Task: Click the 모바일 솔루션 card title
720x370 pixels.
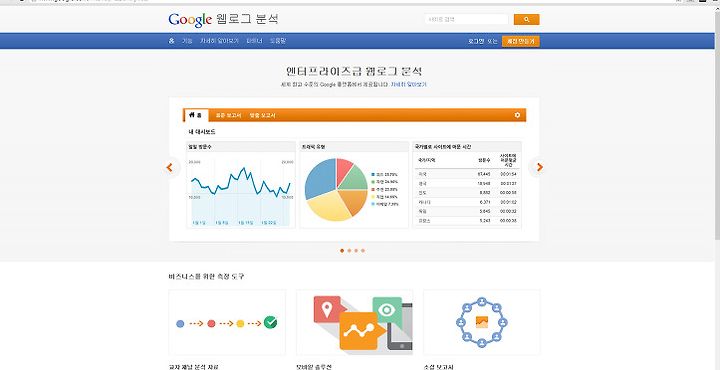Action: [315, 367]
